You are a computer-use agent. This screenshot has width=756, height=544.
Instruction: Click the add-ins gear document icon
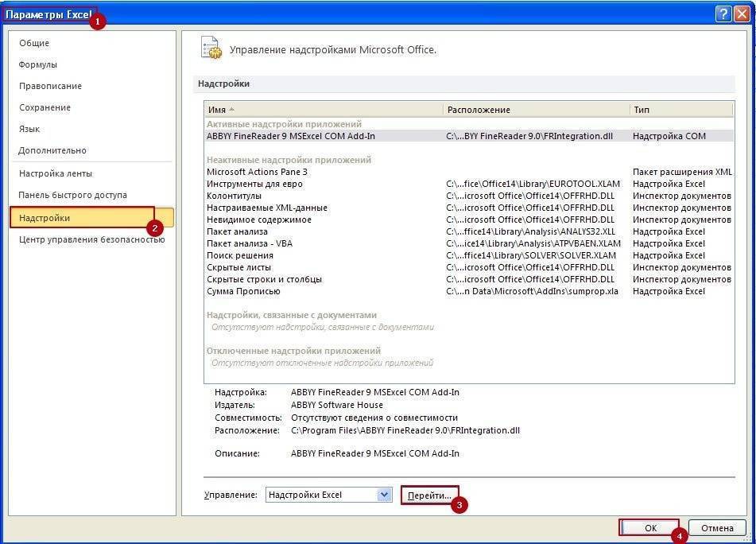coord(211,48)
